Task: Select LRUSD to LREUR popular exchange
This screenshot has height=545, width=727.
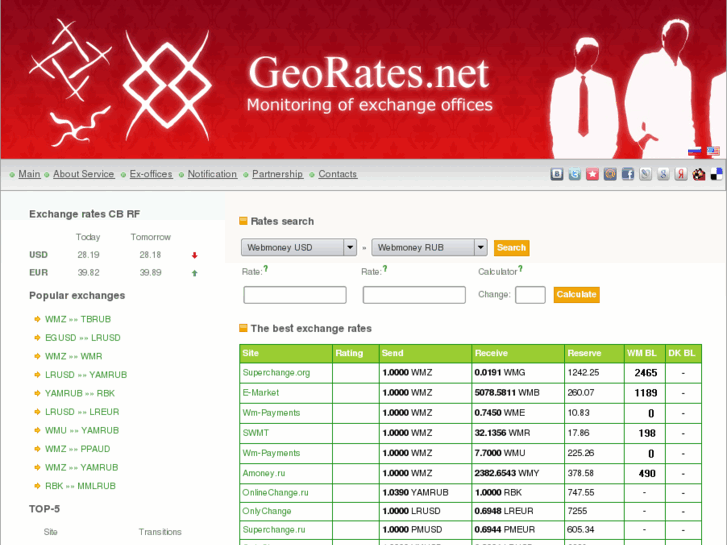Action: (x=82, y=412)
